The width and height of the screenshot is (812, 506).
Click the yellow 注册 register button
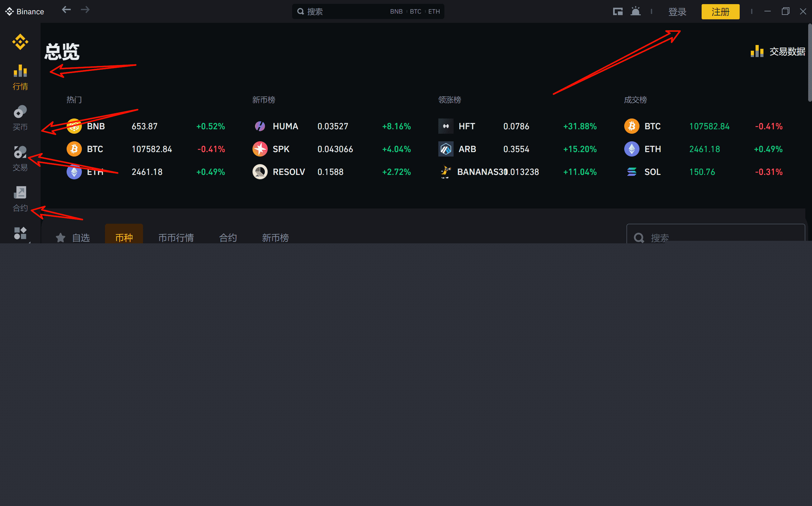[720, 12]
